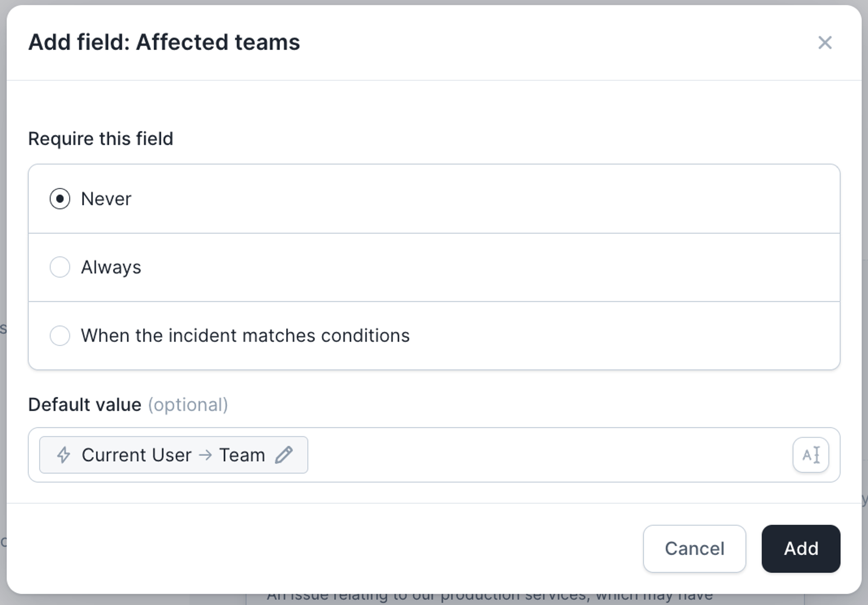The height and width of the screenshot is (605, 868).
Task: Click the "Add field: Affected teams" title
Action: [164, 43]
